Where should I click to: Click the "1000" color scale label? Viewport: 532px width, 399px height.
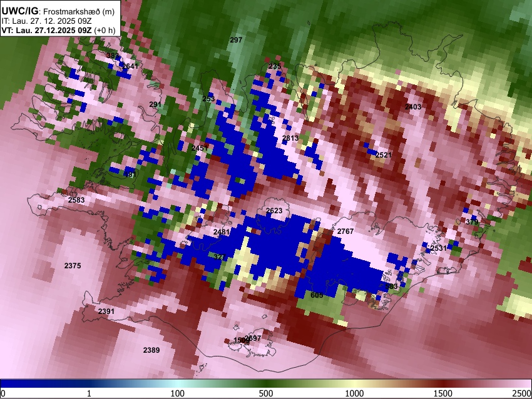(x=354, y=393)
